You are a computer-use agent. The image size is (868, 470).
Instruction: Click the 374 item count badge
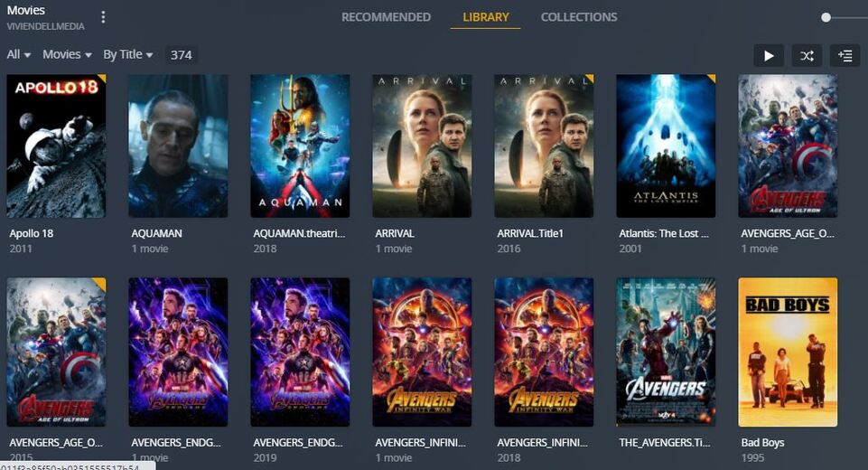(x=181, y=55)
